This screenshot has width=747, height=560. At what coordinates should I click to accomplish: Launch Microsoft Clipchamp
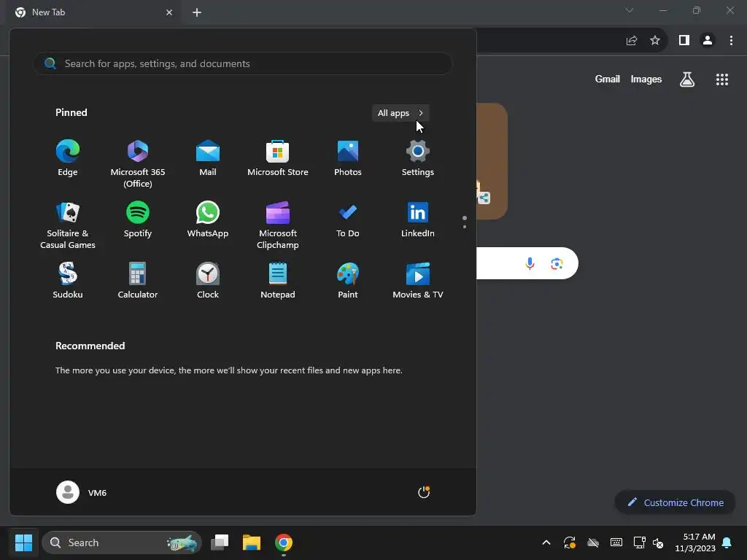point(278,225)
